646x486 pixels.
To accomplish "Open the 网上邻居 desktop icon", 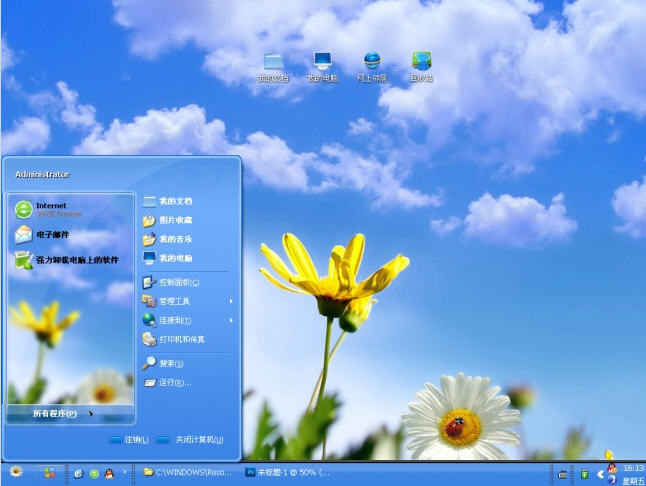I will [372, 68].
